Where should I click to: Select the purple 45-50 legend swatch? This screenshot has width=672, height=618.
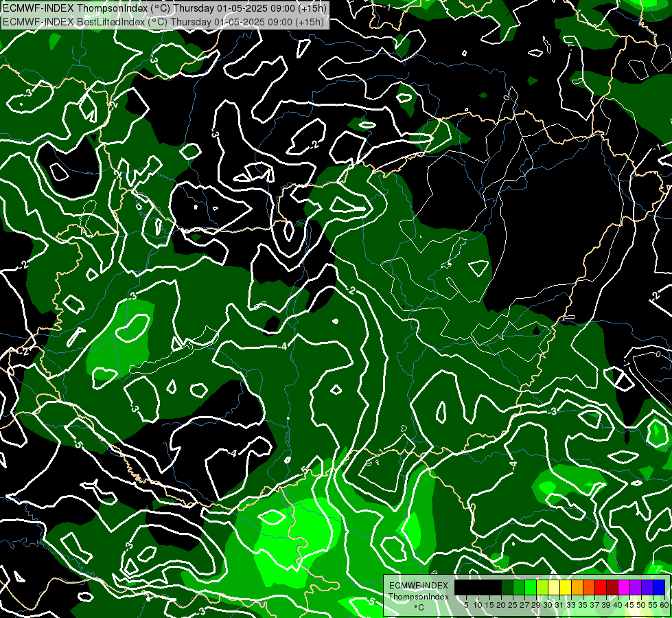(x=636, y=588)
